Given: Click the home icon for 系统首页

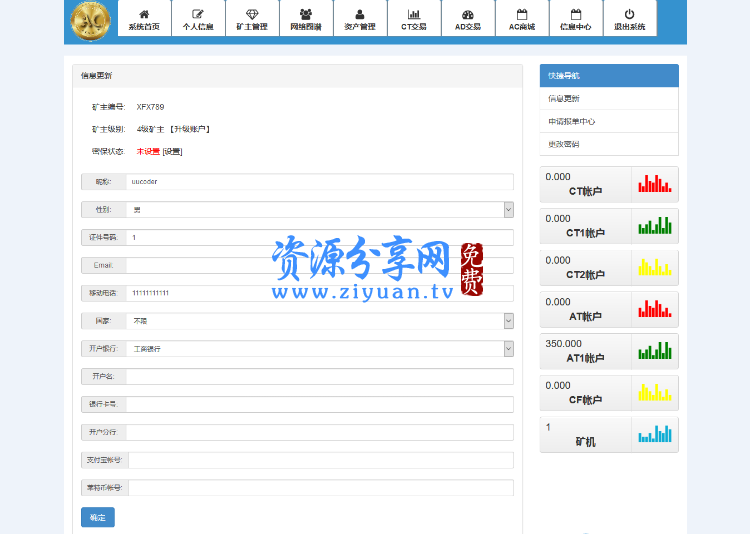Looking at the screenshot, I should (144, 15).
